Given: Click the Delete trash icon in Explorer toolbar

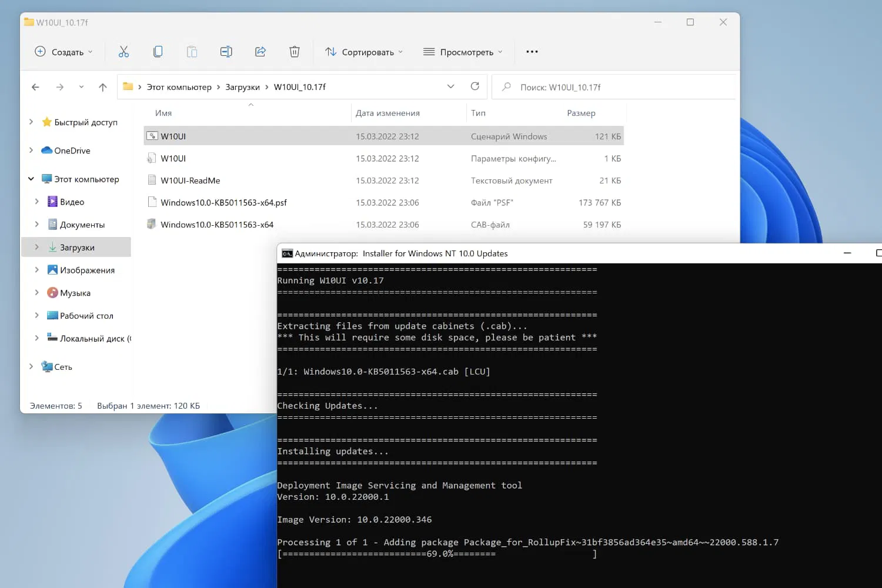Looking at the screenshot, I should click(295, 52).
